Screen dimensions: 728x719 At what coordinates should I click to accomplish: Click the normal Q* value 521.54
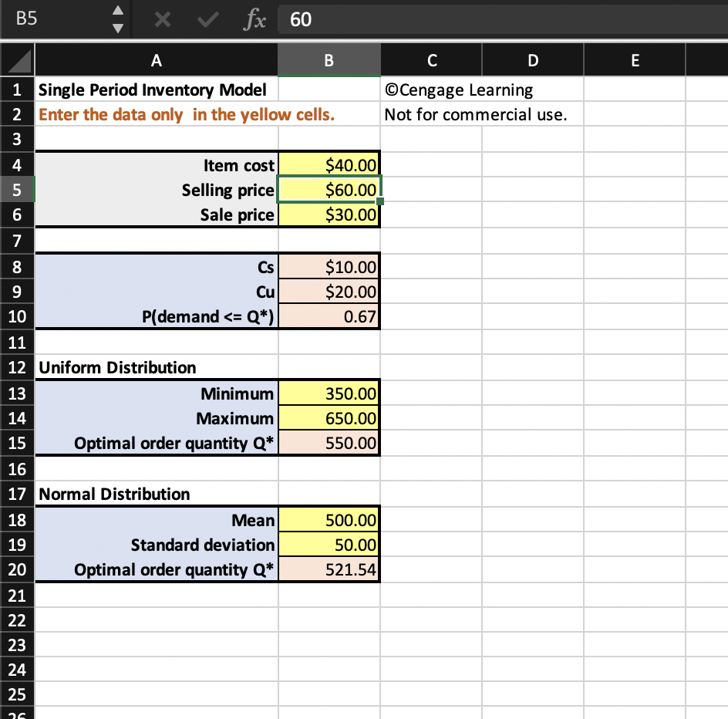point(329,569)
